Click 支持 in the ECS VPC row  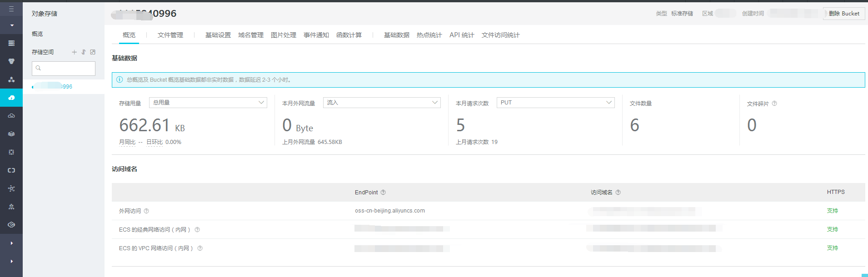tap(833, 248)
